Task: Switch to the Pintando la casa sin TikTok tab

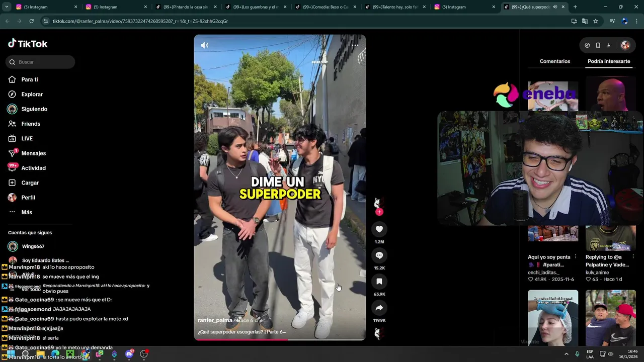Action: point(185,7)
